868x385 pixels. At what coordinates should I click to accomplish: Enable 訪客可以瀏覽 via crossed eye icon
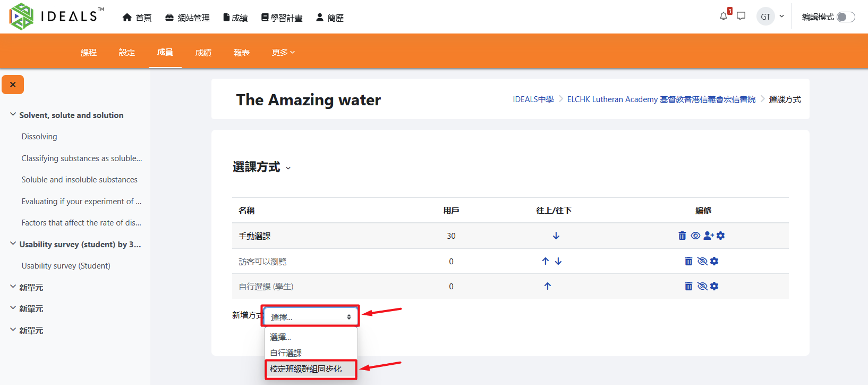point(702,261)
